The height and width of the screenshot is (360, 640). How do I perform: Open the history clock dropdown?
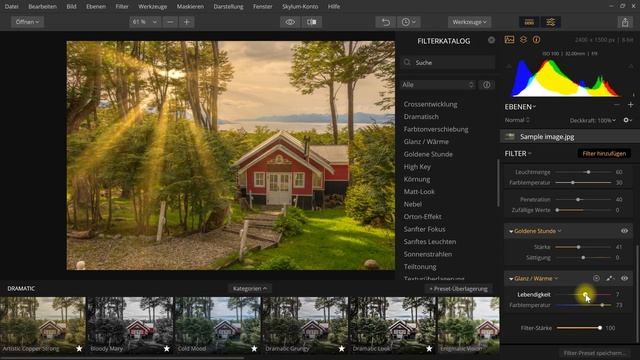[x=409, y=22]
